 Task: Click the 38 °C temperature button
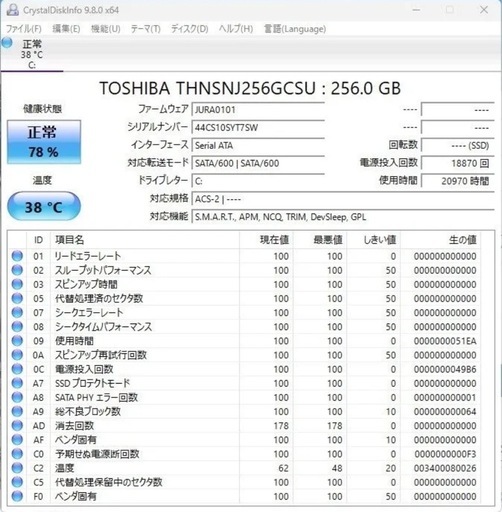[x=44, y=206]
